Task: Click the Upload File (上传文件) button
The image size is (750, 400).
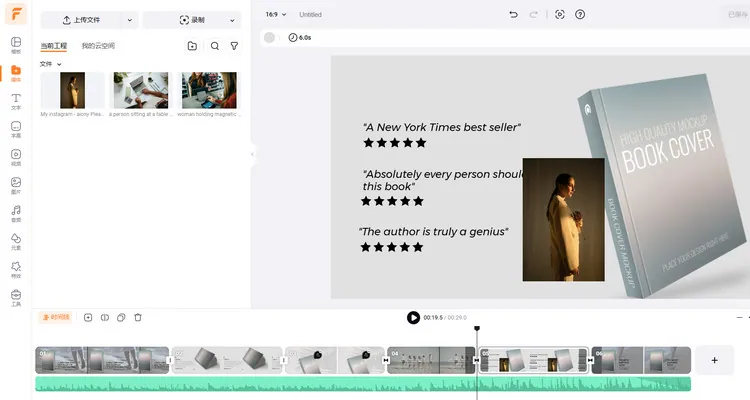Action: click(81, 20)
